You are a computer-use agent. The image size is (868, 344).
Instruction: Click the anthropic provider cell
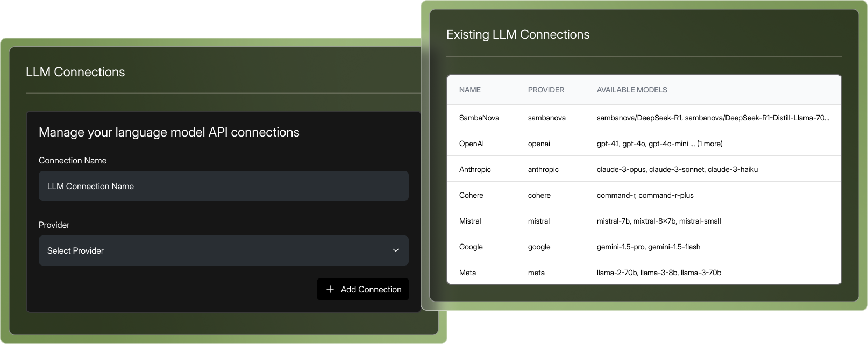(x=543, y=169)
